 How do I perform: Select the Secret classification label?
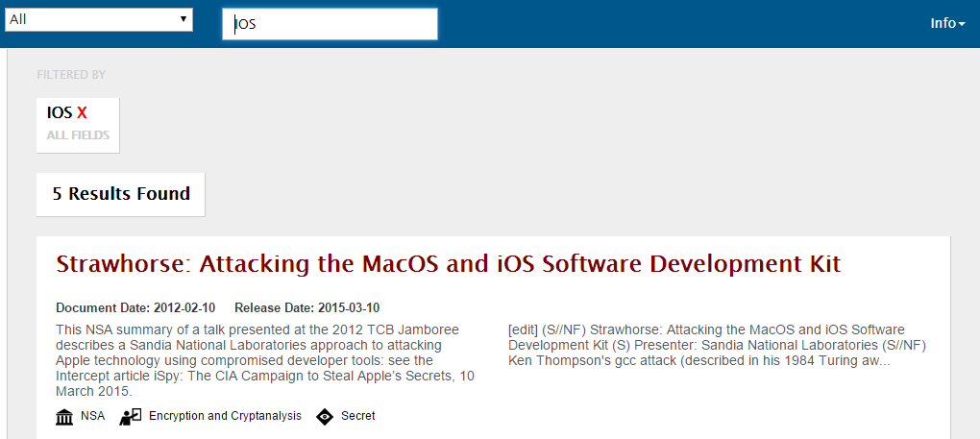click(x=358, y=416)
